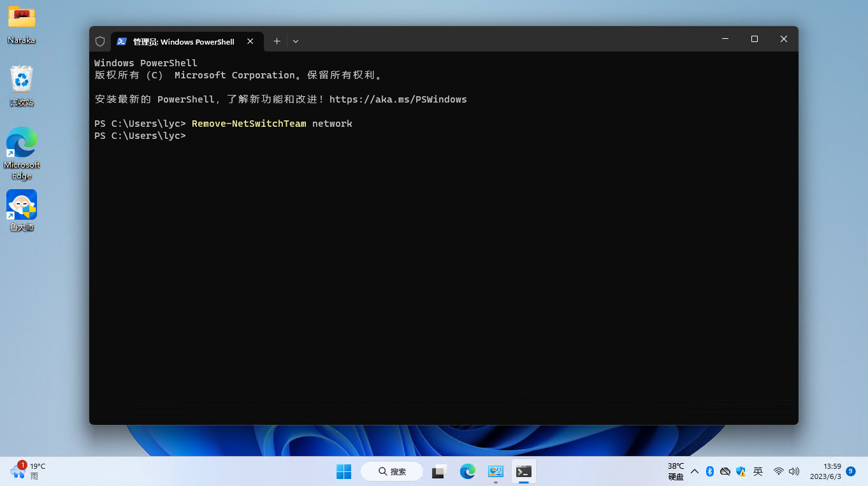Viewport: 868px width, 486px height.
Task: Open the https://aka.ms/PSWindows link
Action: click(398, 99)
